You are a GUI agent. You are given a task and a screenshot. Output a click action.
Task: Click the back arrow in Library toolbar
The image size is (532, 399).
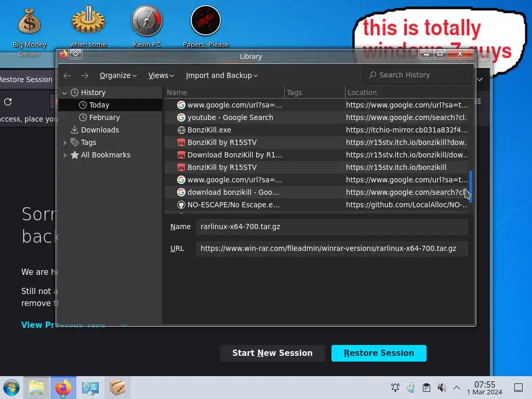[67, 75]
